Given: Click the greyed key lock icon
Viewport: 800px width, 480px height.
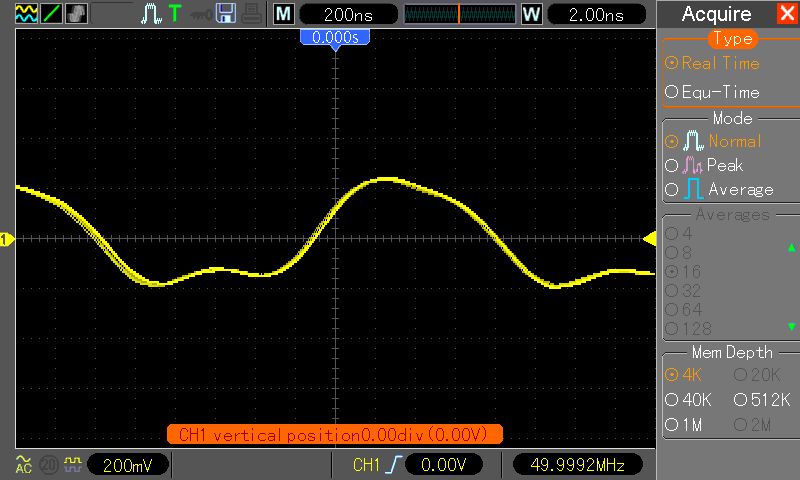Looking at the screenshot, I should [x=201, y=15].
